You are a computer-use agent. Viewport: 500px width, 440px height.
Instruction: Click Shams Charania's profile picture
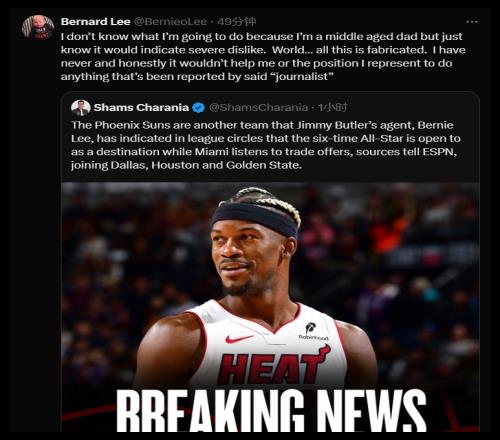click(81, 108)
